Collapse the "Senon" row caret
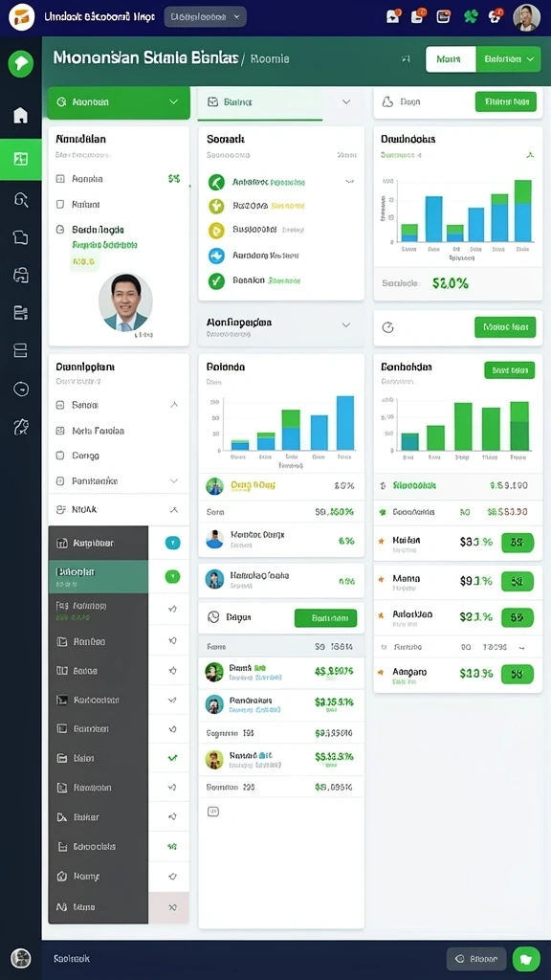The image size is (551, 980). 174,405
